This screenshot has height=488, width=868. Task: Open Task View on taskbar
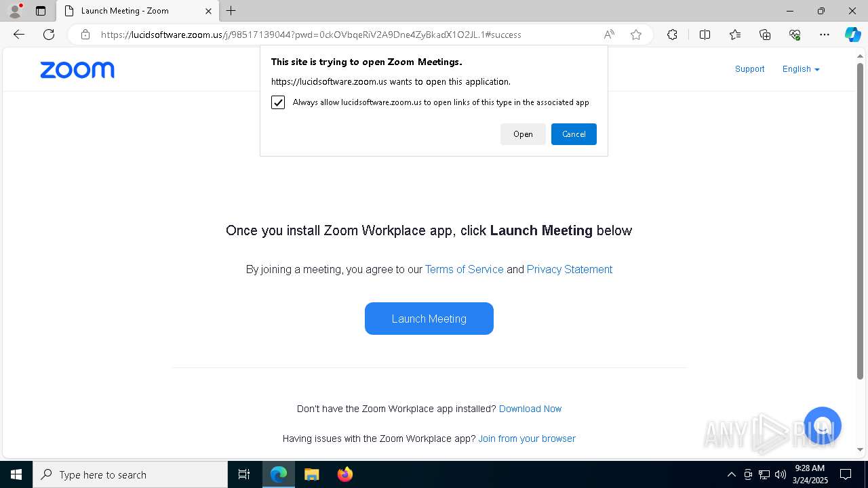(244, 474)
